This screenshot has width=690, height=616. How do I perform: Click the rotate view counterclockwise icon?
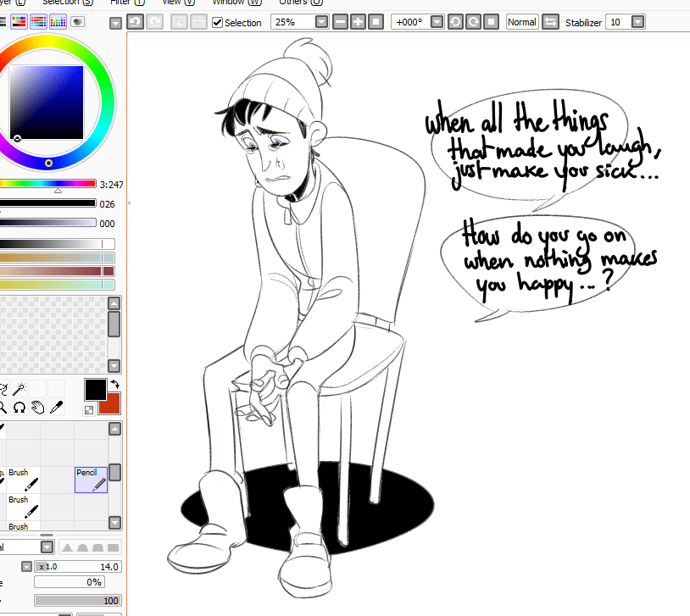[x=455, y=22]
